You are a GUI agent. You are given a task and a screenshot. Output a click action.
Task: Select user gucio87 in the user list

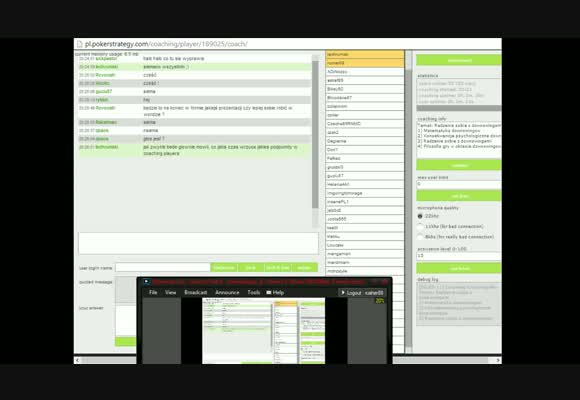pos(365,176)
